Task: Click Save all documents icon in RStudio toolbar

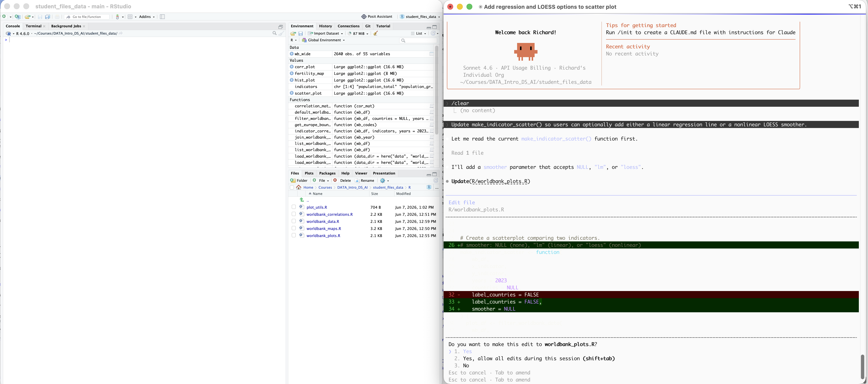Action: pyautogui.click(x=47, y=16)
